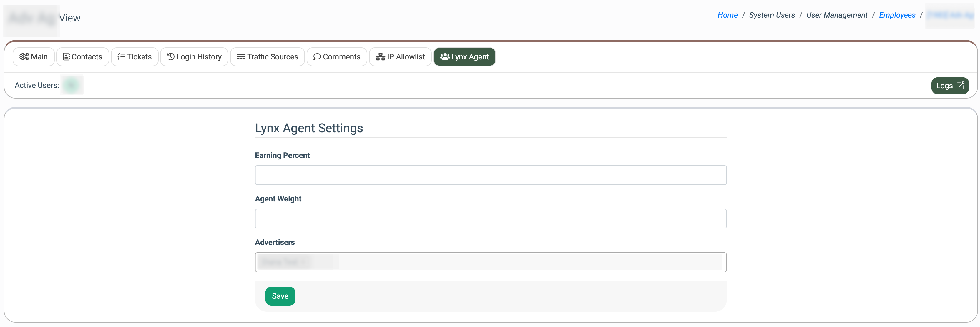Click the external link icon on Logs
Image resolution: width=980 pixels, height=327 pixels.
click(960, 86)
